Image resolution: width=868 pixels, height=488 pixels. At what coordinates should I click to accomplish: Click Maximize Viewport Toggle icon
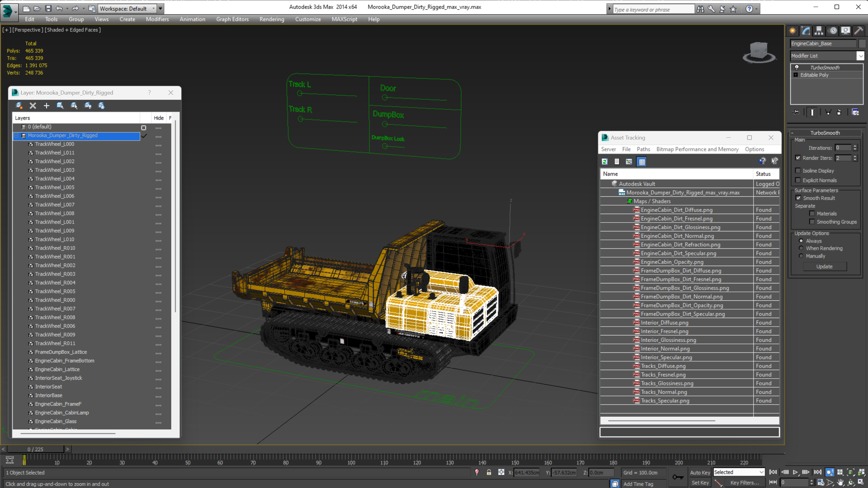861,482
